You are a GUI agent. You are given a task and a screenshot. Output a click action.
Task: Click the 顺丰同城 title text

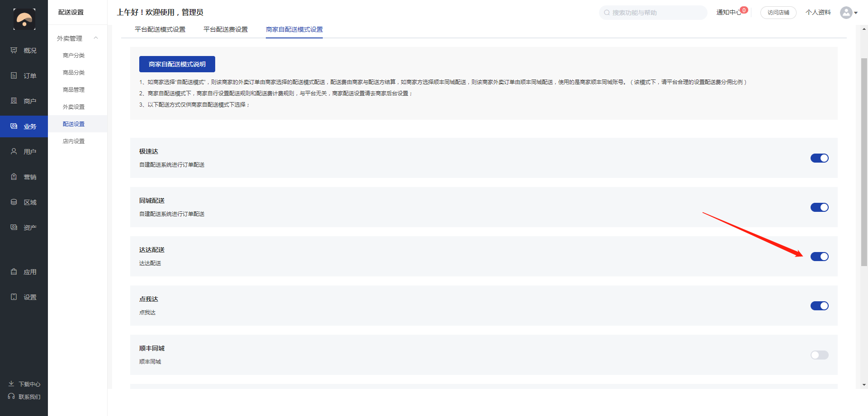pos(152,348)
